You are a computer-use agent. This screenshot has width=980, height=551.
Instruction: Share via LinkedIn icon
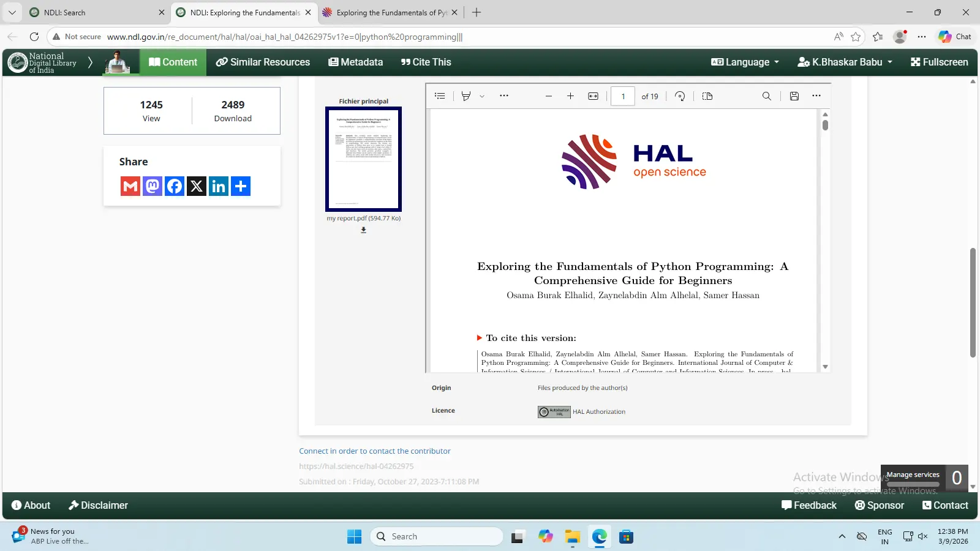219,186
